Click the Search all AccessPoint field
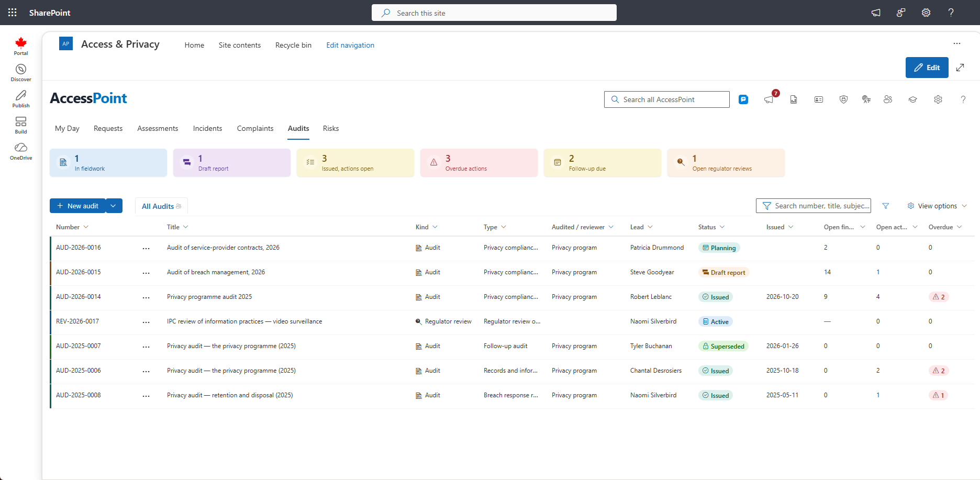980x480 pixels. tap(666, 99)
